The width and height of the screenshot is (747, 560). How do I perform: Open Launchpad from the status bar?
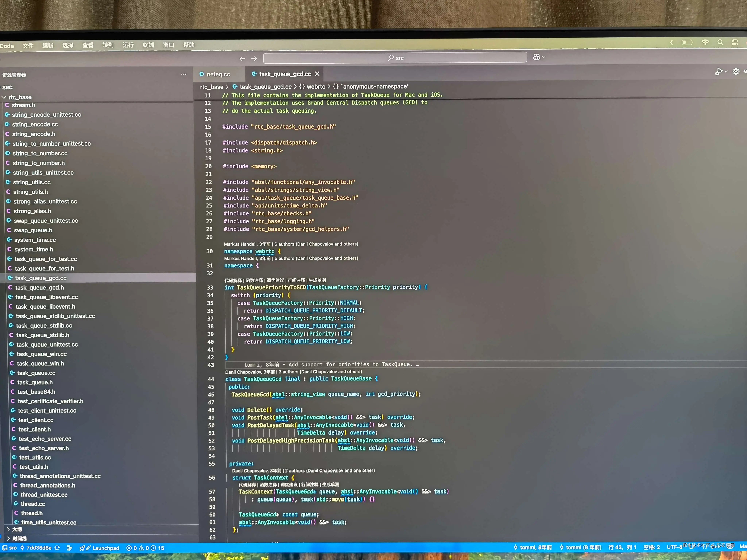point(101,548)
